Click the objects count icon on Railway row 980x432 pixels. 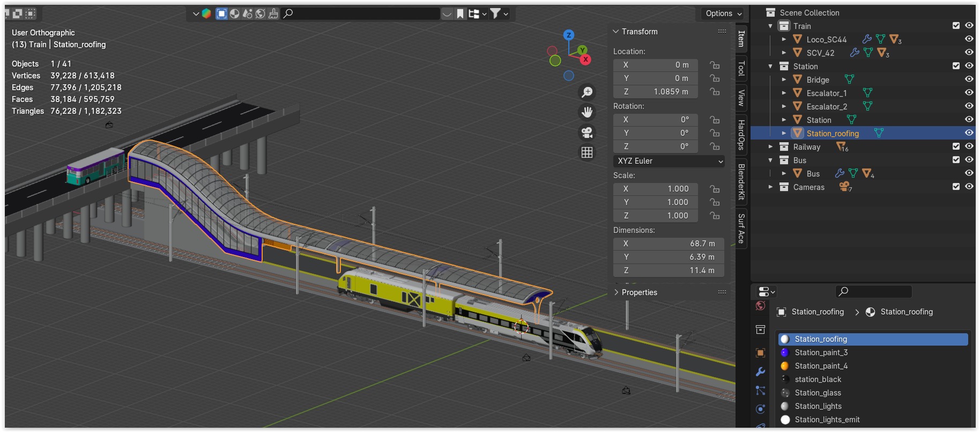click(x=842, y=147)
